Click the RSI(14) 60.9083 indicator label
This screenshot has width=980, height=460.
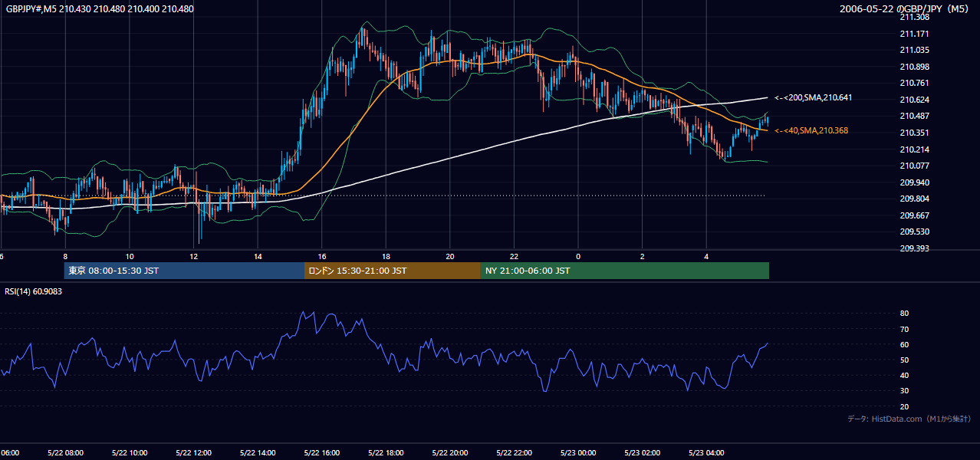34,291
